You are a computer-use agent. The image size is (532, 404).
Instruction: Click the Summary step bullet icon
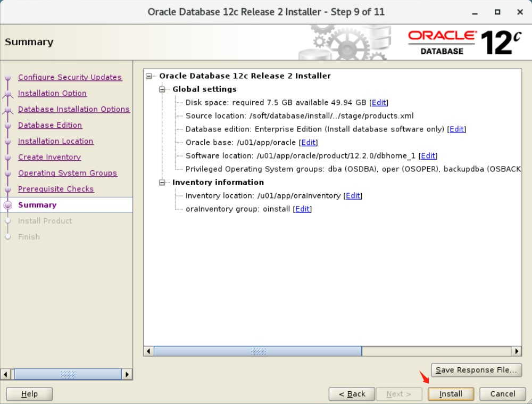point(8,205)
